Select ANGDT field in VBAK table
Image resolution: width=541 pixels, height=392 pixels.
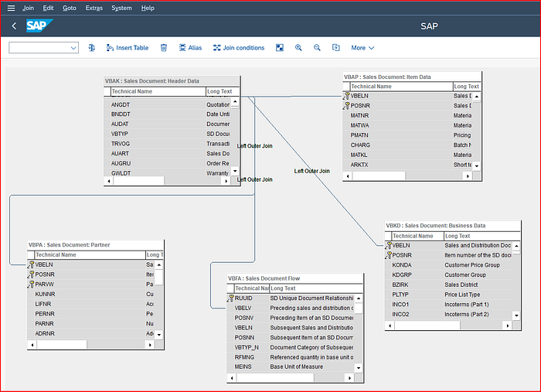coord(121,104)
